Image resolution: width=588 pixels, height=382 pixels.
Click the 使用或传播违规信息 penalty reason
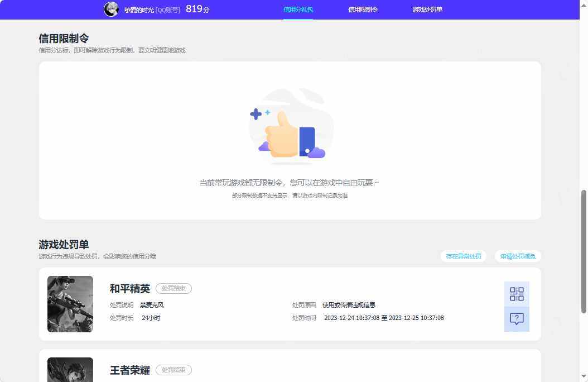click(349, 305)
